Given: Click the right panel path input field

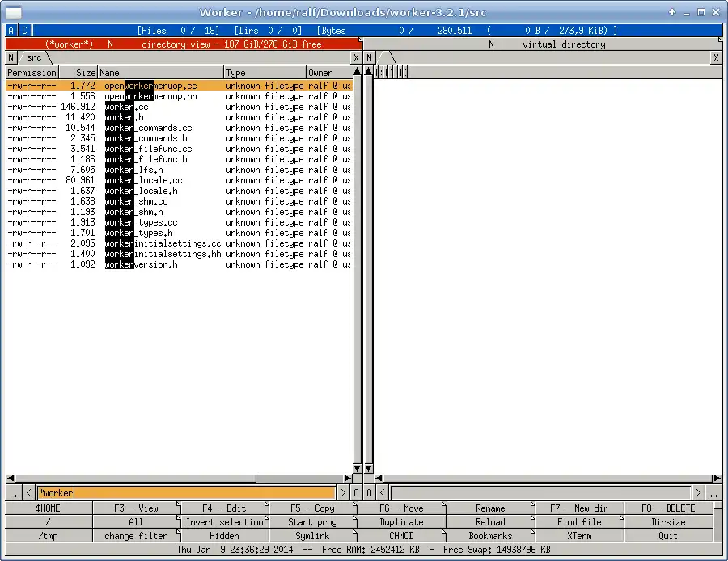Looking at the screenshot, I should tap(540, 493).
